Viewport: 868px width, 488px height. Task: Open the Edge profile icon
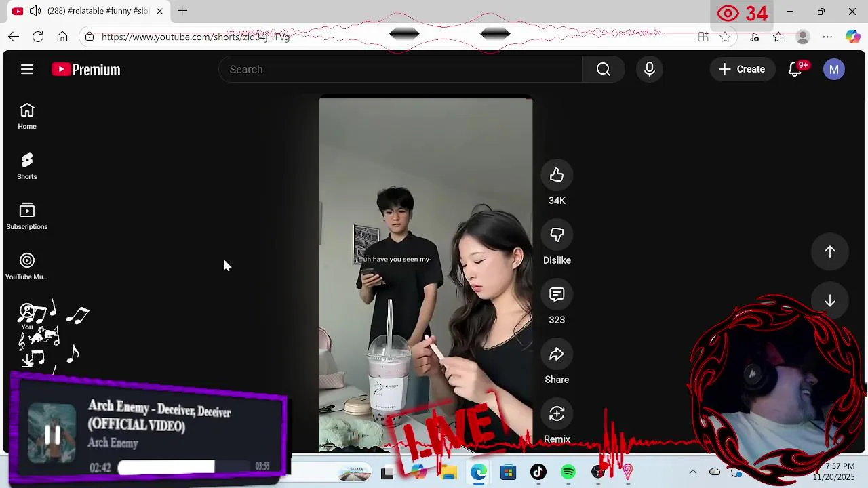(803, 37)
